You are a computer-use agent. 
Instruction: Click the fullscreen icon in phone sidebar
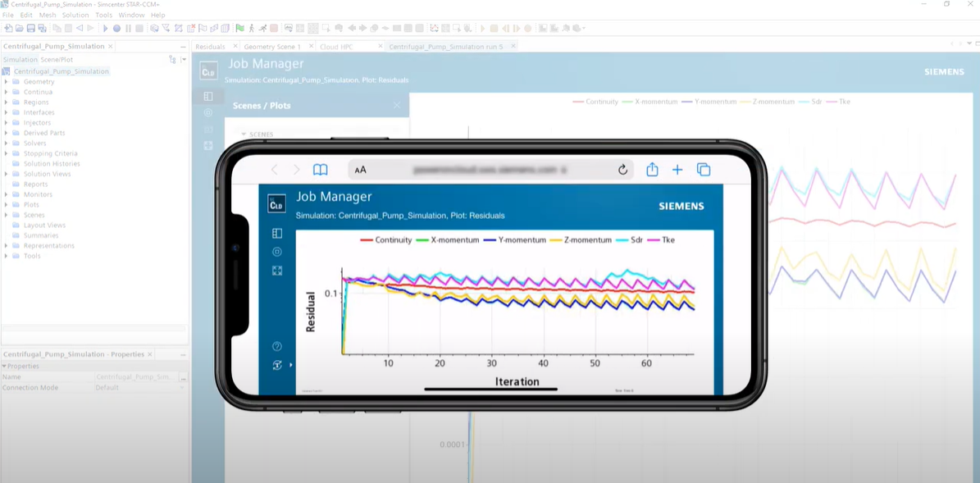click(277, 271)
